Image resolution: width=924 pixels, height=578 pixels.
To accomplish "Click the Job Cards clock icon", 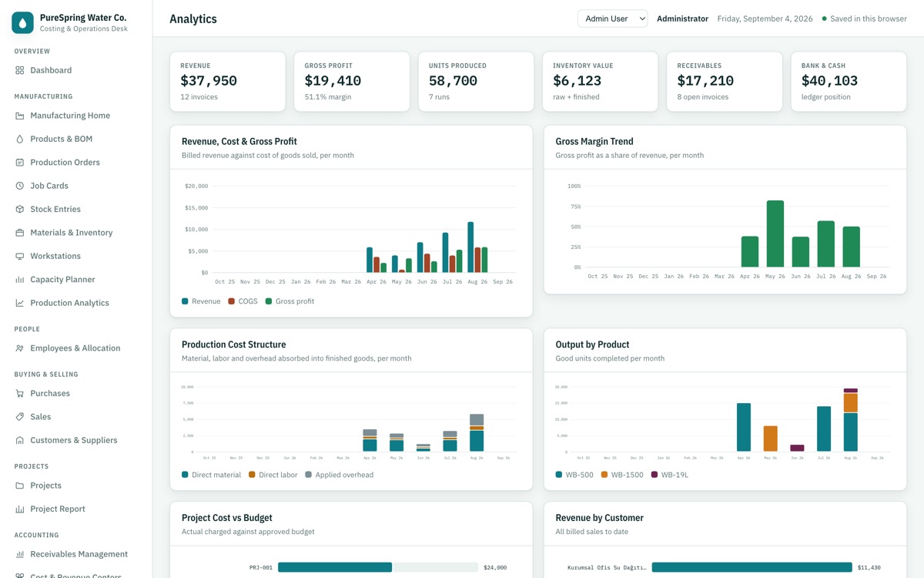I will pyautogui.click(x=20, y=186).
